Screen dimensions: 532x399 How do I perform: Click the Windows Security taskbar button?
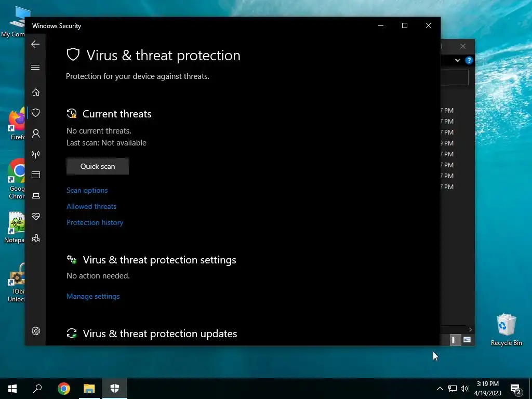click(x=115, y=389)
